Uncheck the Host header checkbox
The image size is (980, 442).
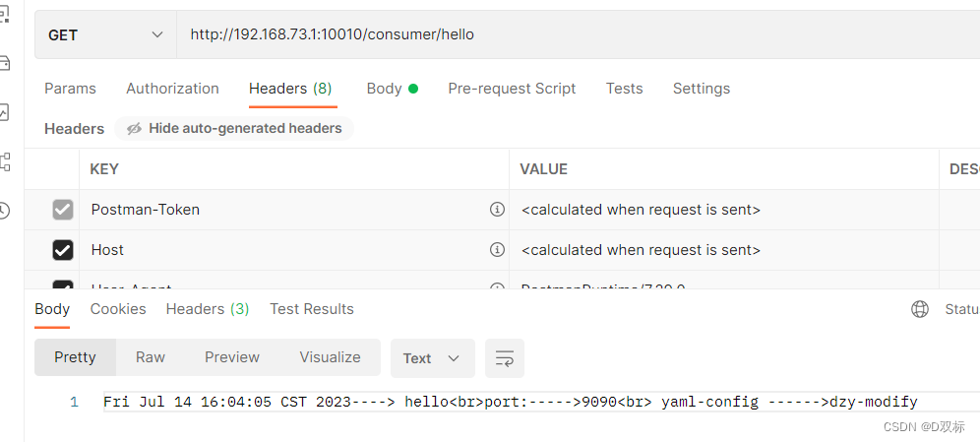(x=63, y=250)
